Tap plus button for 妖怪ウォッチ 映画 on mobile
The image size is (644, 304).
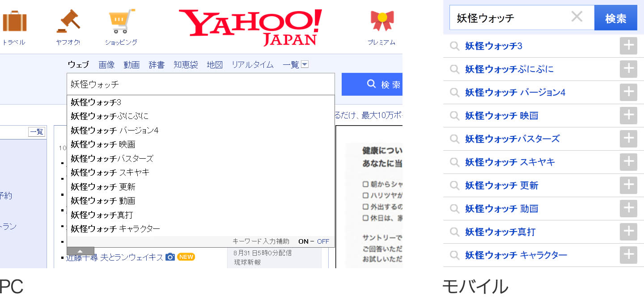pyautogui.click(x=628, y=116)
